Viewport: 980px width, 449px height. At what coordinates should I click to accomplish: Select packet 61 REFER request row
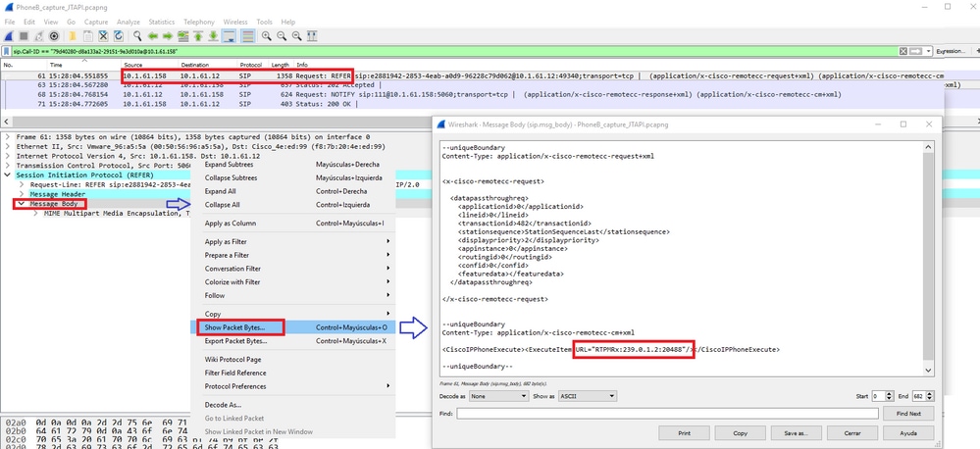pos(472,75)
